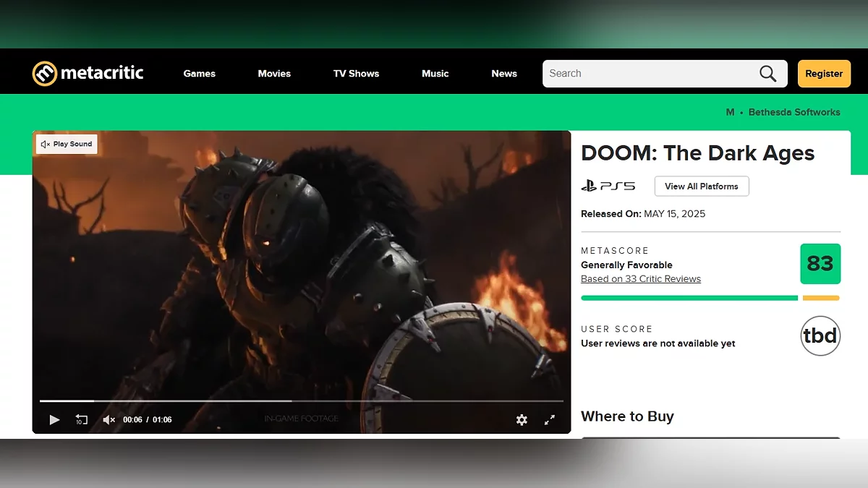Open the TV Shows menu
Image resolution: width=868 pixels, height=488 pixels.
356,74
